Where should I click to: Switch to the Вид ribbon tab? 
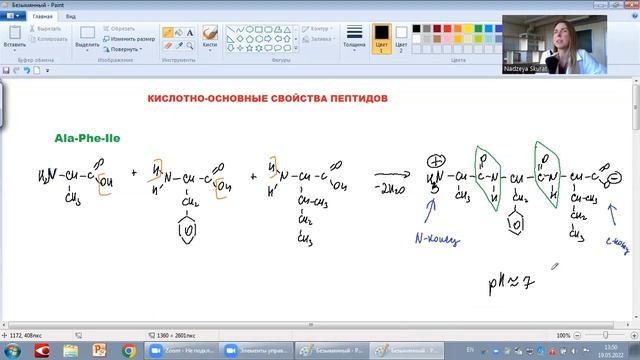pos(71,16)
